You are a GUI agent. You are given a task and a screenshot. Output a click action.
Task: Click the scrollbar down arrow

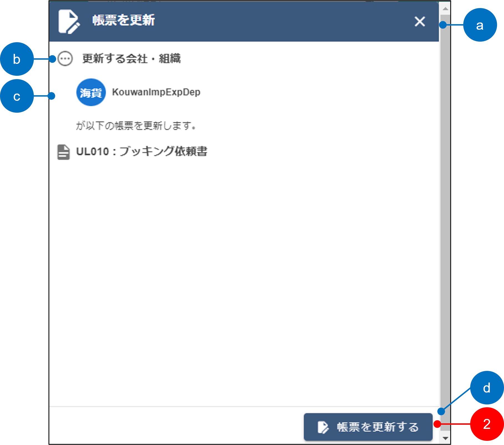(445, 438)
